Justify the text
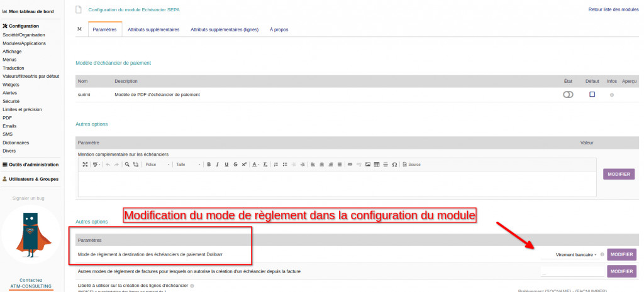This screenshot has height=292, width=644. [340, 165]
